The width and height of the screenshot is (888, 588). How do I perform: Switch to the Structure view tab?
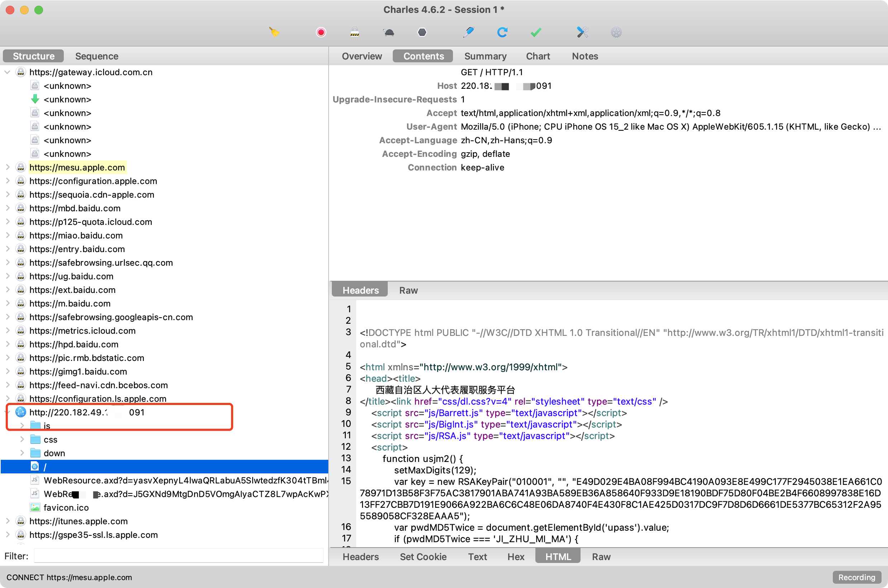pos(33,56)
